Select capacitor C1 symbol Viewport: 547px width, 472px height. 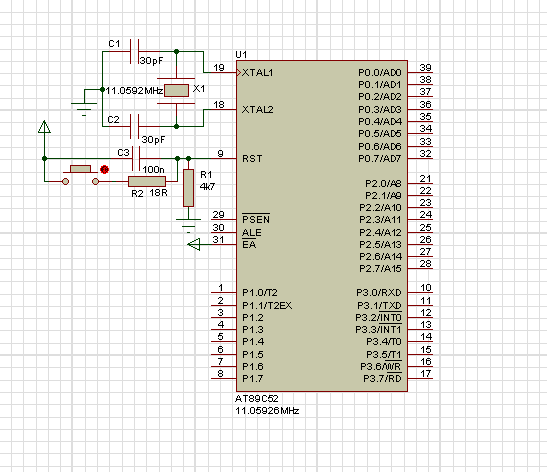[x=134, y=52]
